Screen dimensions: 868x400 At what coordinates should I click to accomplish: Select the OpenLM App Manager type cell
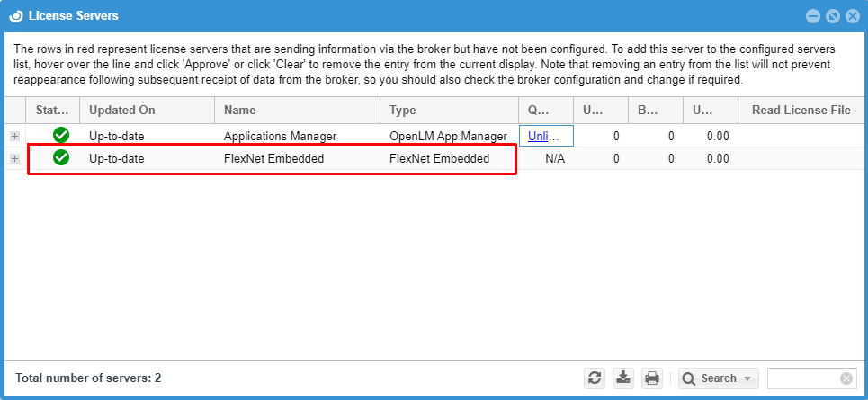pos(448,136)
